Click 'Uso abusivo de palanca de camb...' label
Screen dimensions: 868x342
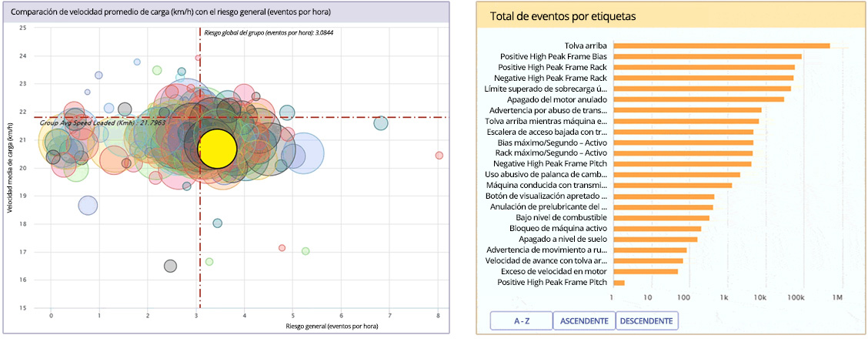click(x=546, y=175)
